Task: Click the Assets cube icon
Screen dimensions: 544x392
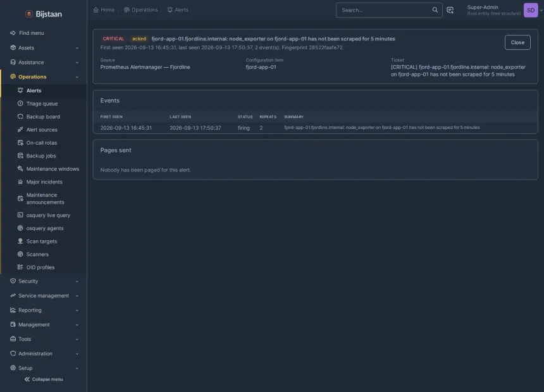Action: [x=13, y=47]
